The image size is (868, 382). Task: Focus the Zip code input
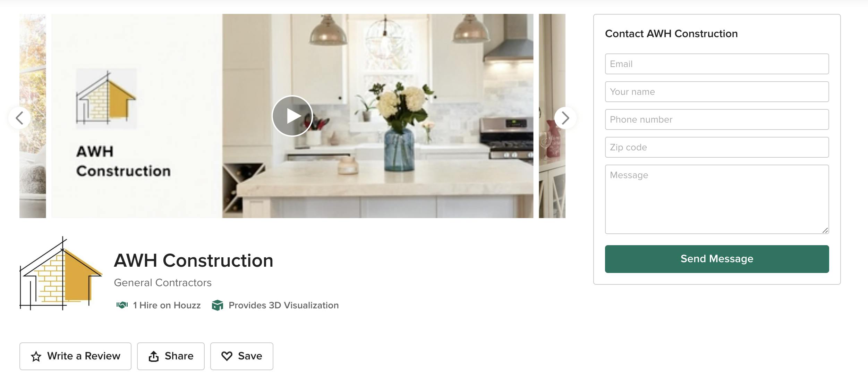[x=717, y=147]
